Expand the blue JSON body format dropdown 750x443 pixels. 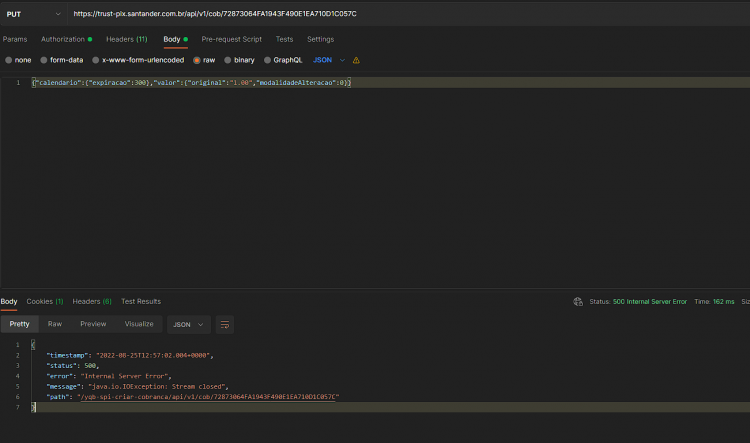[x=329, y=60]
